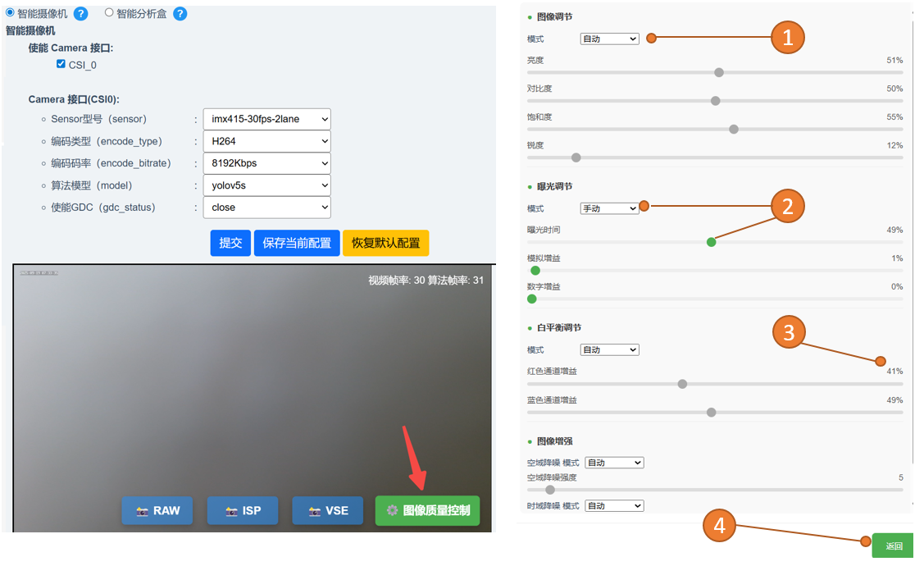Viewport: 924px width, 566px height.
Task: Adjust the 红色通道增益 slider handle
Action: pyautogui.click(x=682, y=384)
